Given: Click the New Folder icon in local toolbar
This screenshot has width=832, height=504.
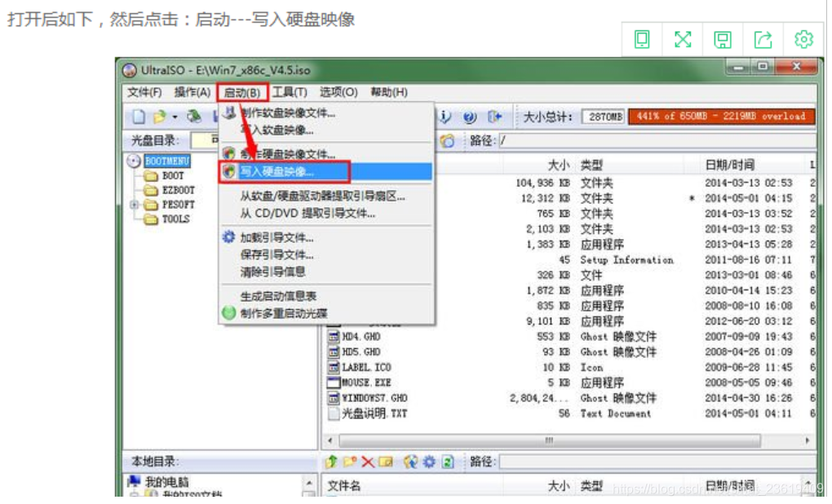Looking at the screenshot, I should point(350,462).
